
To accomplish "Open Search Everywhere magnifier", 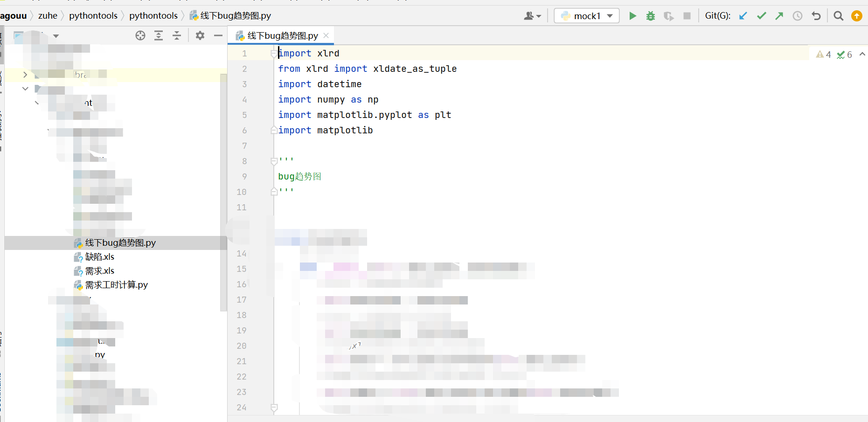I will (x=839, y=16).
